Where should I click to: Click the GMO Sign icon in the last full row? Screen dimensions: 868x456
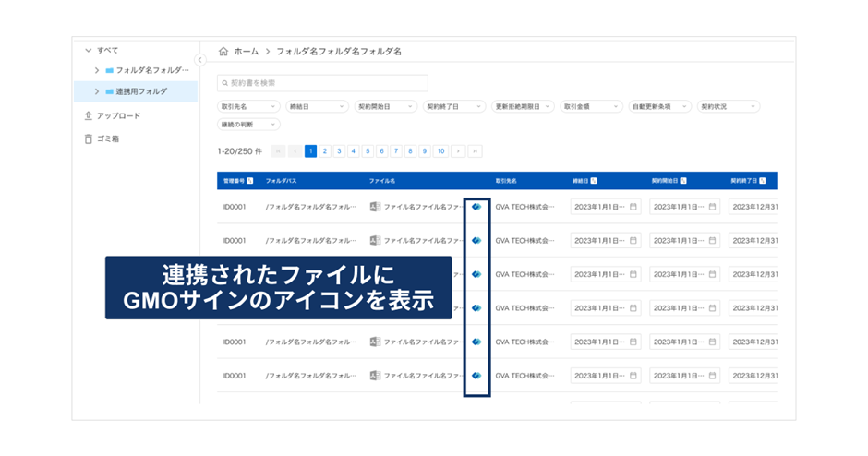[476, 376]
